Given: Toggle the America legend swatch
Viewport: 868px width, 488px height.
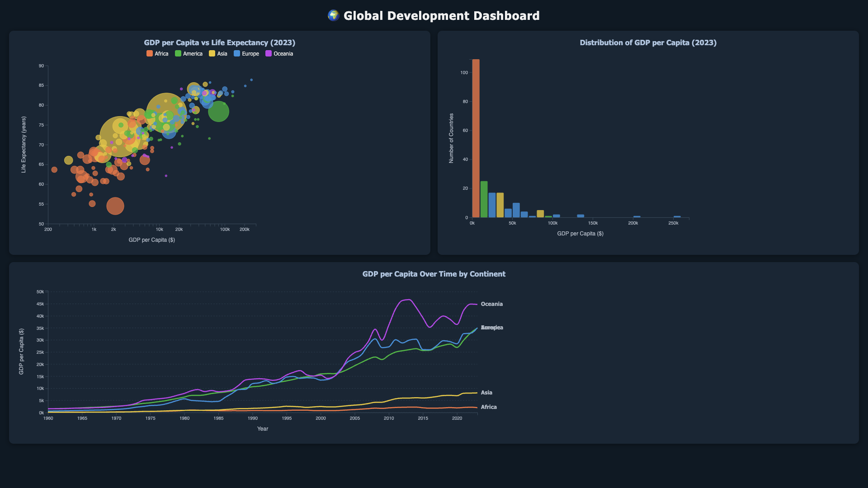Looking at the screenshot, I should click(x=178, y=54).
